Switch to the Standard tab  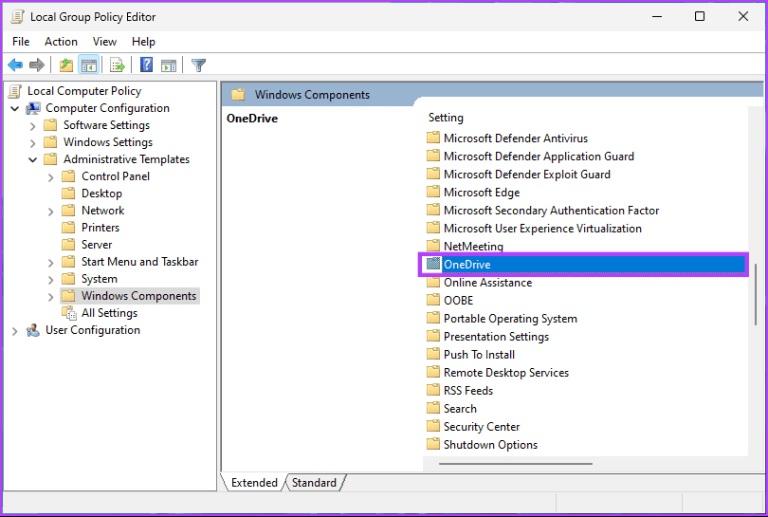[x=314, y=483]
